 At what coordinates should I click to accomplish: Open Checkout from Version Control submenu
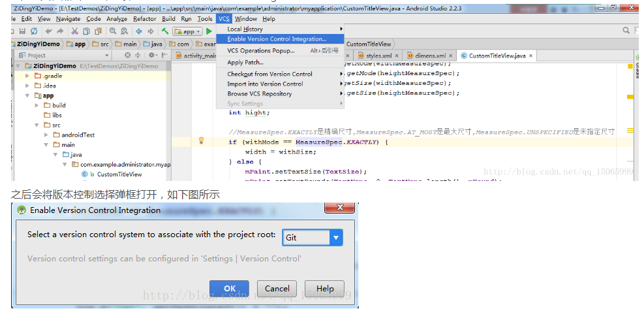[280, 74]
